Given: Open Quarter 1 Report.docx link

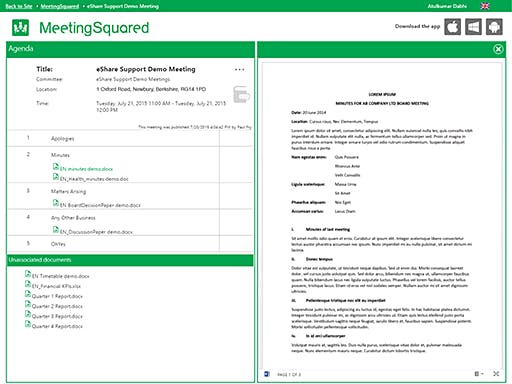Looking at the screenshot, I should (x=57, y=296).
